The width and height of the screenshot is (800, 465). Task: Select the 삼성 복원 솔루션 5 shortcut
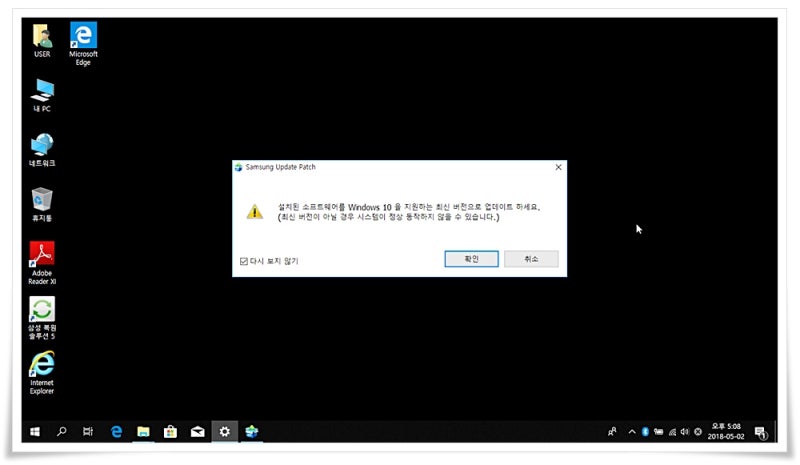pos(42,317)
